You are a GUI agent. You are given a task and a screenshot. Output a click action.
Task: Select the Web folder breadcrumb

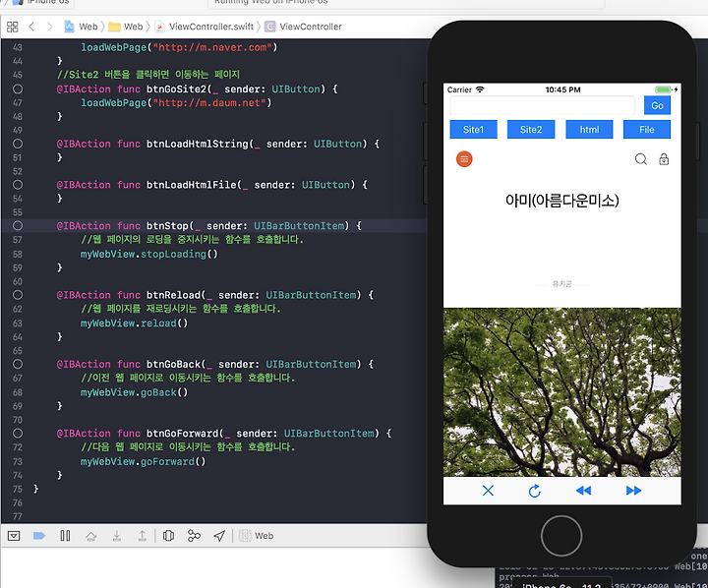click(x=126, y=27)
